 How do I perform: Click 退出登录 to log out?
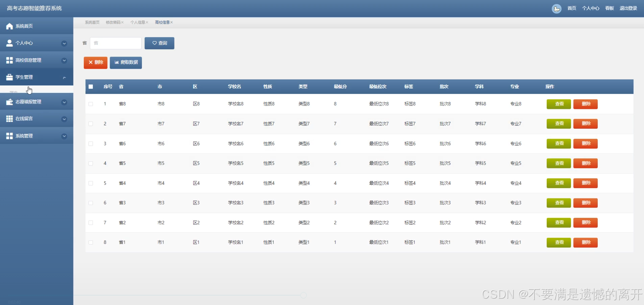click(x=628, y=8)
